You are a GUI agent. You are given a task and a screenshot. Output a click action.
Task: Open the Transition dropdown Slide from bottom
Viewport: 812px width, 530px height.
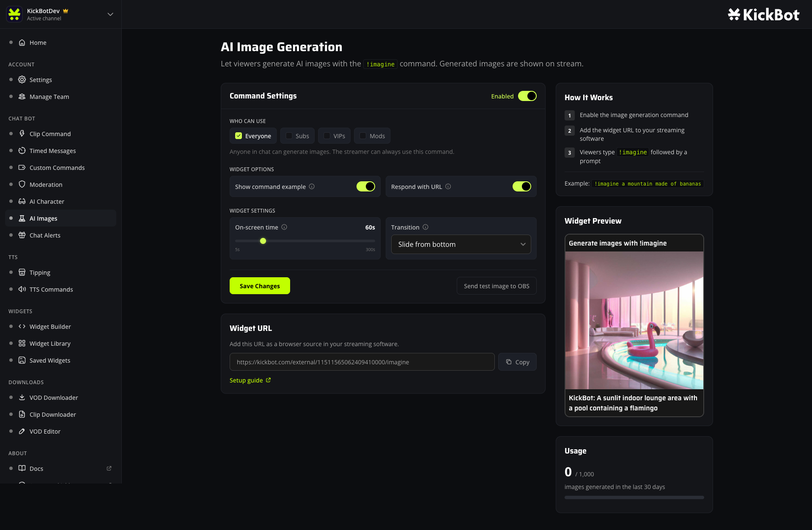coord(461,244)
